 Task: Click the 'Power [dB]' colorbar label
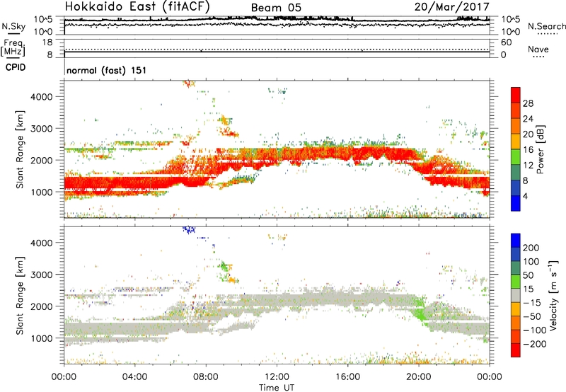point(541,149)
